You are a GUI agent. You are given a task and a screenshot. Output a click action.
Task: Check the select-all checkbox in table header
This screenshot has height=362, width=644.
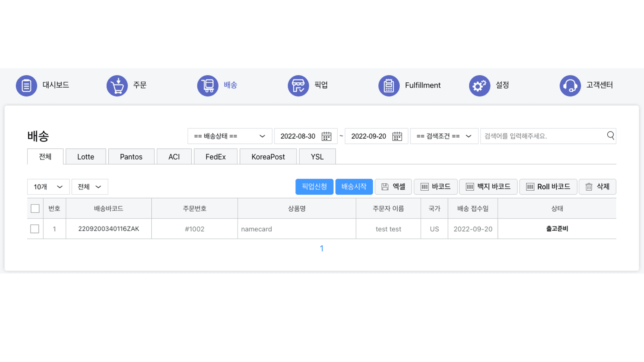[35, 208]
